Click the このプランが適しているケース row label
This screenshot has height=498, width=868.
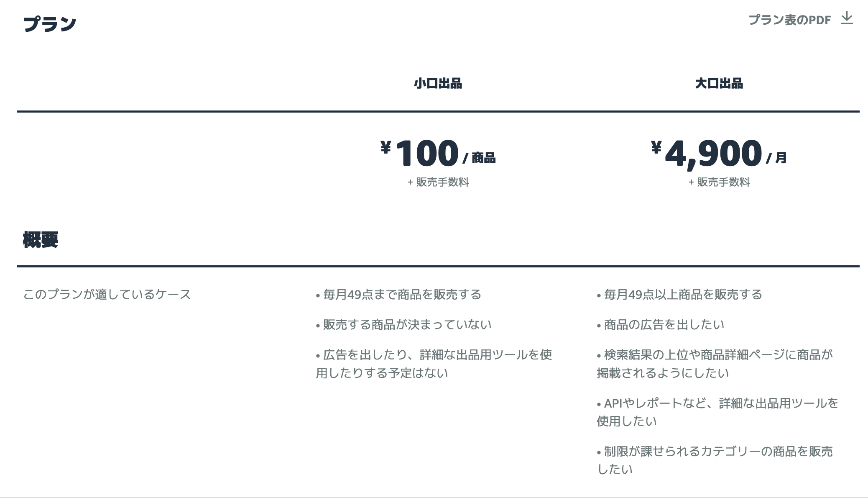pyautogui.click(x=107, y=294)
